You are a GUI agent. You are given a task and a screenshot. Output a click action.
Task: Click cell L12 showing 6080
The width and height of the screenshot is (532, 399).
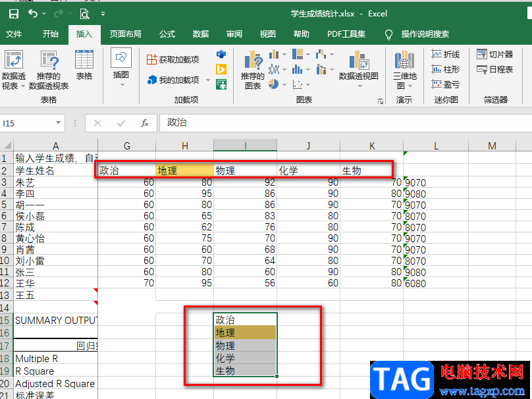[436, 283]
